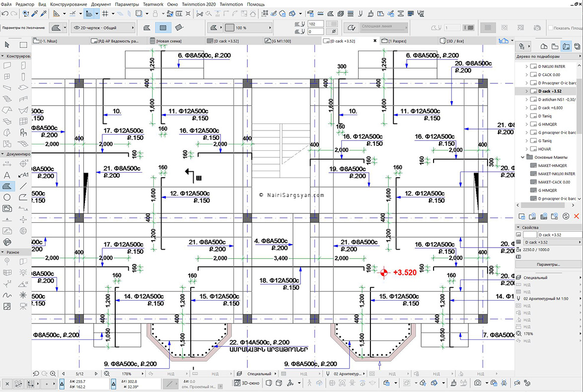This screenshot has width=583, height=392.
Task: Click the rotated hatch geometry icon
Action: point(179,28)
